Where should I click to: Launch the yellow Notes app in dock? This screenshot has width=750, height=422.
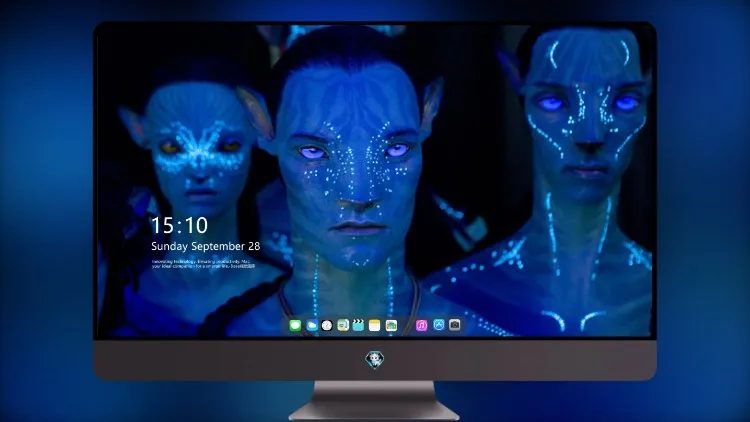click(375, 325)
